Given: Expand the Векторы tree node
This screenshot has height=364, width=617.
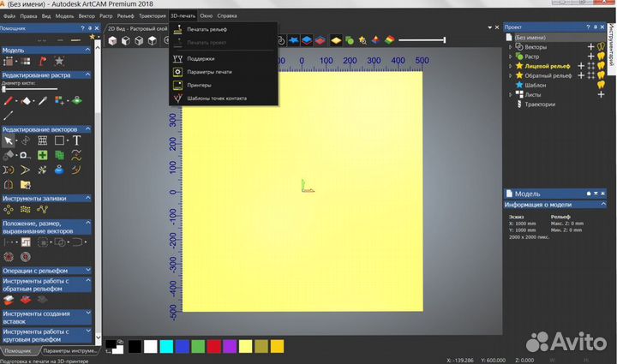Looking at the screenshot, I should [511, 47].
